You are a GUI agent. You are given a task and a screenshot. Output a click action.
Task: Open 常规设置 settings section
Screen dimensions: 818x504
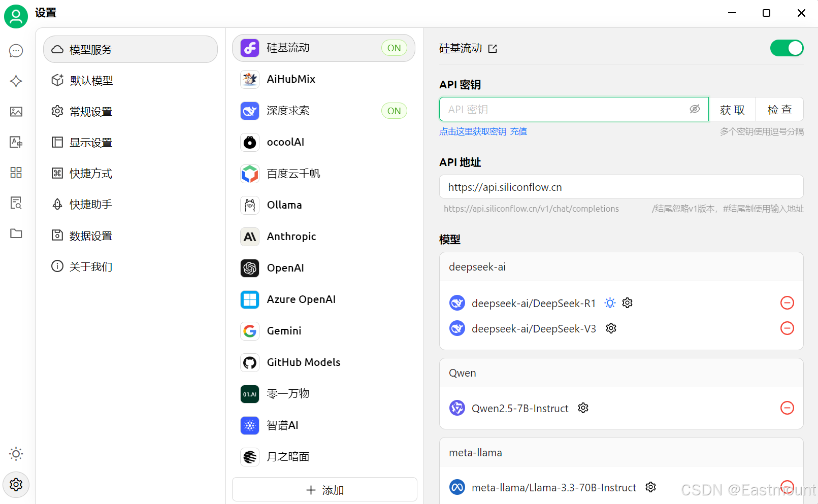130,111
